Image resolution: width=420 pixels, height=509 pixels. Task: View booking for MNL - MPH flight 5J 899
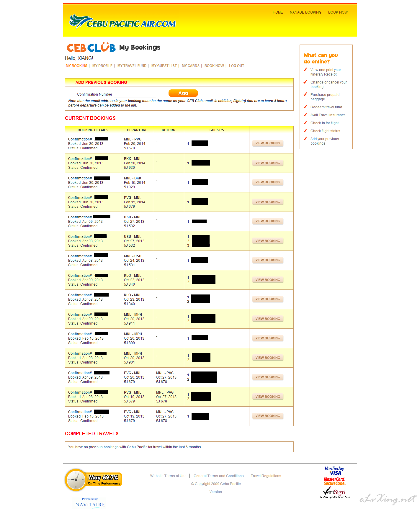coord(268,338)
